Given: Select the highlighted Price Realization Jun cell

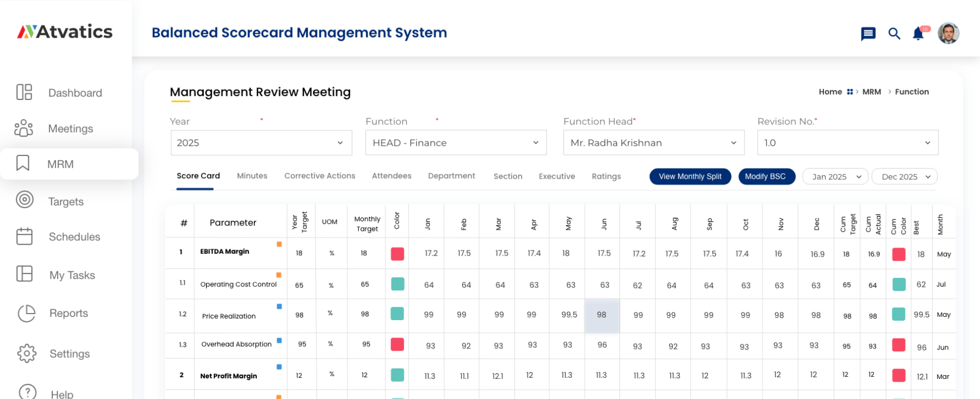Looking at the screenshot, I should coord(601,315).
